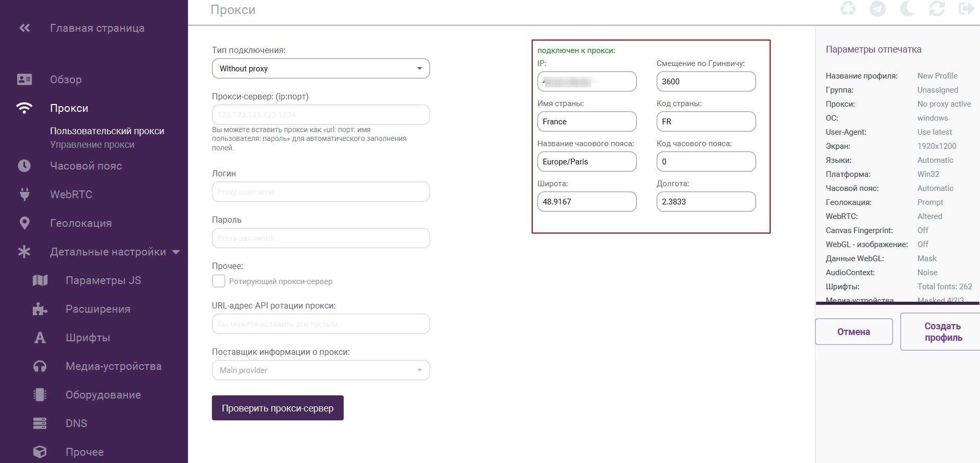
Task: Click Код часового пояса field
Action: pyautogui.click(x=706, y=162)
